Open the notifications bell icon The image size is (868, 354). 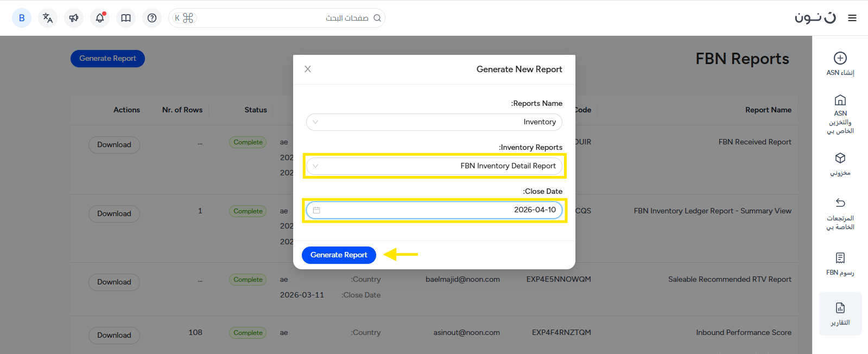(100, 18)
